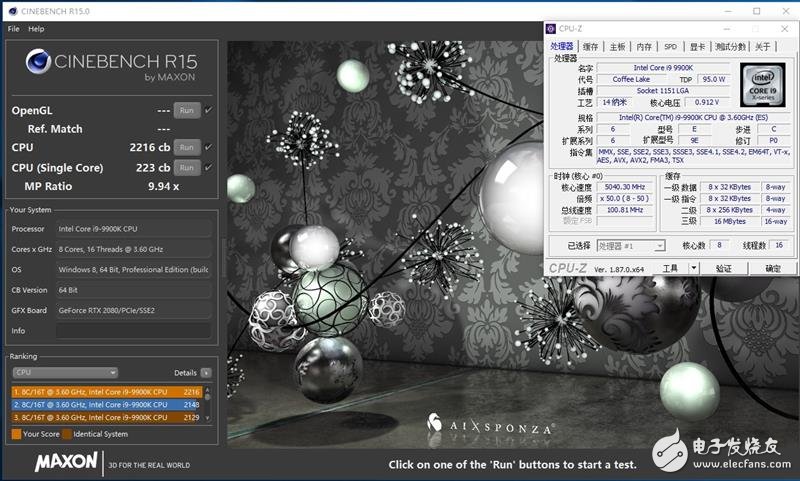Open the File menu in Cinebench
Viewport: 800px width, 481px height.
click(x=14, y=29)
